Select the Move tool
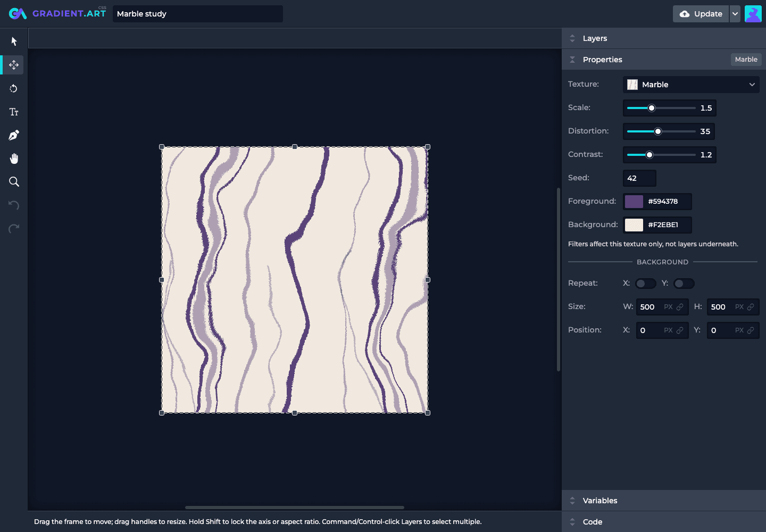This screenshot has height=532, width=766. [14, 65]
